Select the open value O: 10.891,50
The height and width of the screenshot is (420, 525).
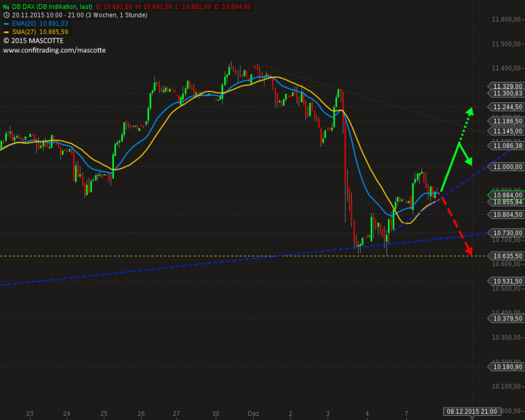pos(114,6)
